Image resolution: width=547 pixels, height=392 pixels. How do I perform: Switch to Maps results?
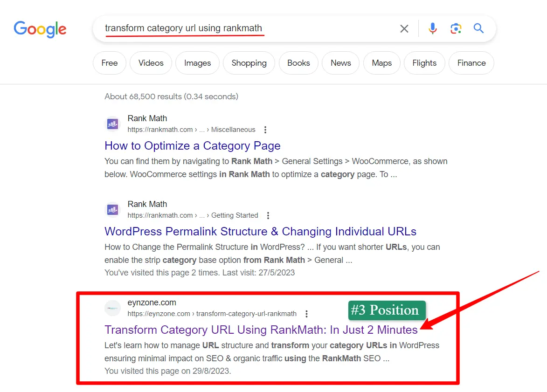[381, 63]
